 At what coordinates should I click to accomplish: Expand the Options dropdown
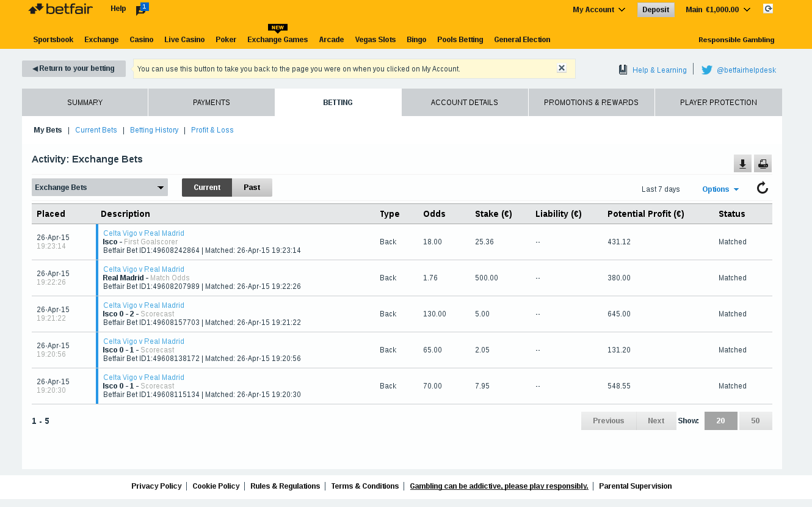click(x=720, y=189)
